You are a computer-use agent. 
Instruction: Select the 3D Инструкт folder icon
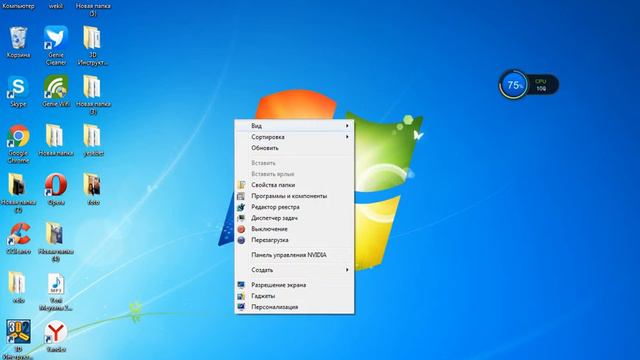(x=93, y=38)
